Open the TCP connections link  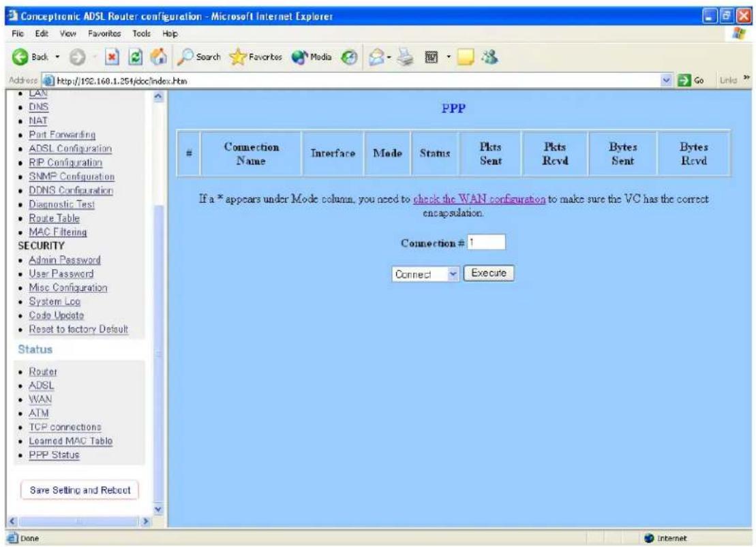click(65, 427)
